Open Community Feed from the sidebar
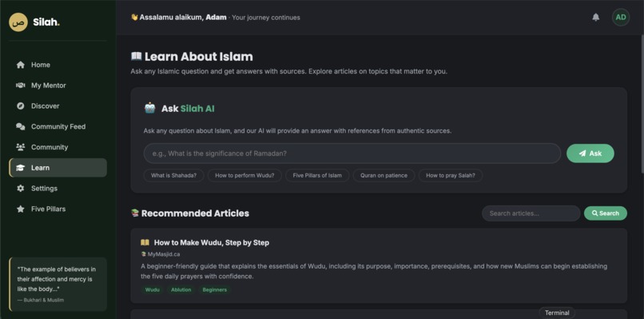This screenshot has height=319, width=644. tap(58, 126)
